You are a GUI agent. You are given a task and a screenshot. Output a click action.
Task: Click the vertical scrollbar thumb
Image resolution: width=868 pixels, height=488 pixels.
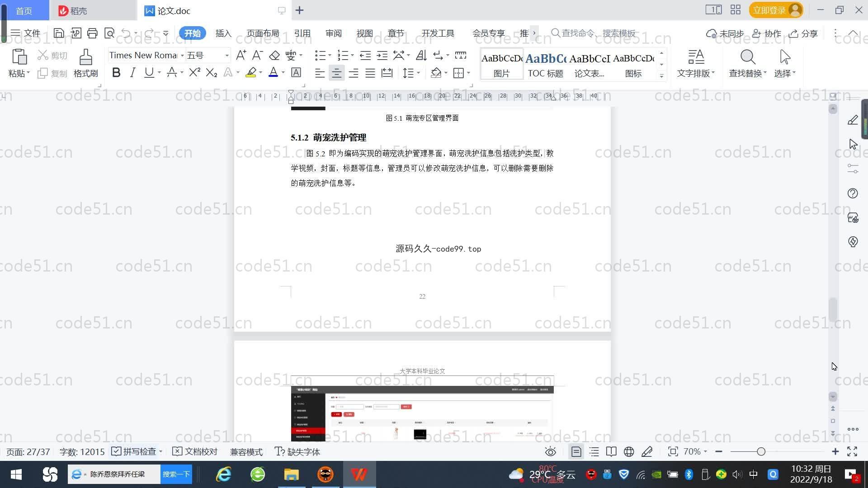(x=833, y=310)
